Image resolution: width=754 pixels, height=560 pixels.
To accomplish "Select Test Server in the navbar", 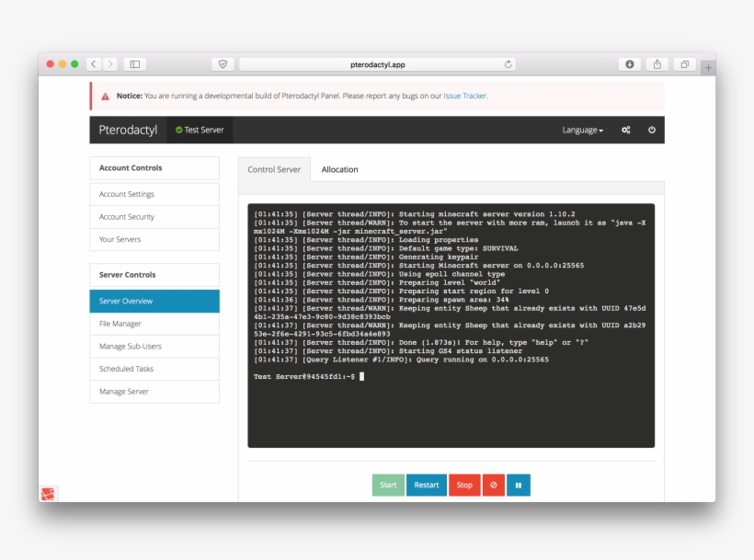I will (x=200, y=130).
